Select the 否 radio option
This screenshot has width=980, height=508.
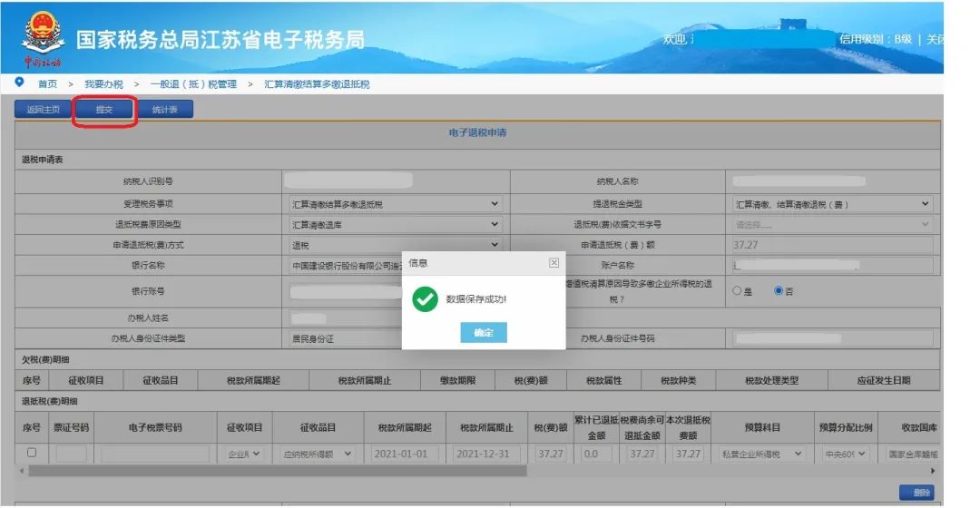click(x=778, y=291)
